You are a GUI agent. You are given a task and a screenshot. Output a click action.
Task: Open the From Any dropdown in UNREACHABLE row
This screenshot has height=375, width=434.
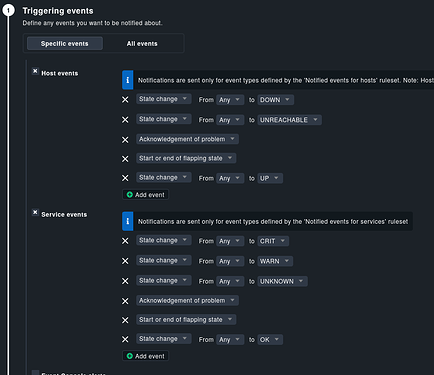(230, 120)
